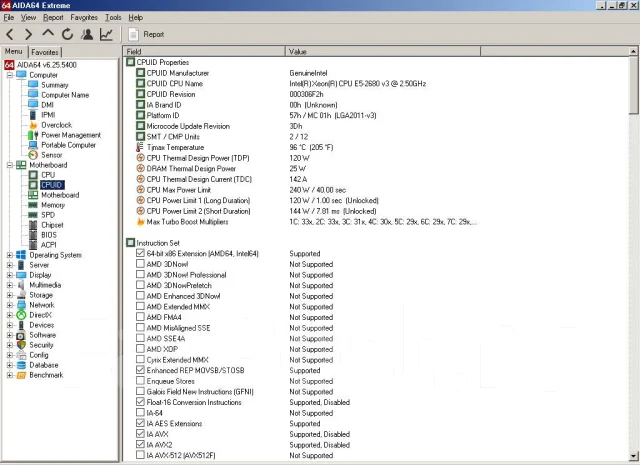Image resolution: width=640 pixels, height=465 pixels.
Task: Select the Database icon
Action: tap(21, 365)
